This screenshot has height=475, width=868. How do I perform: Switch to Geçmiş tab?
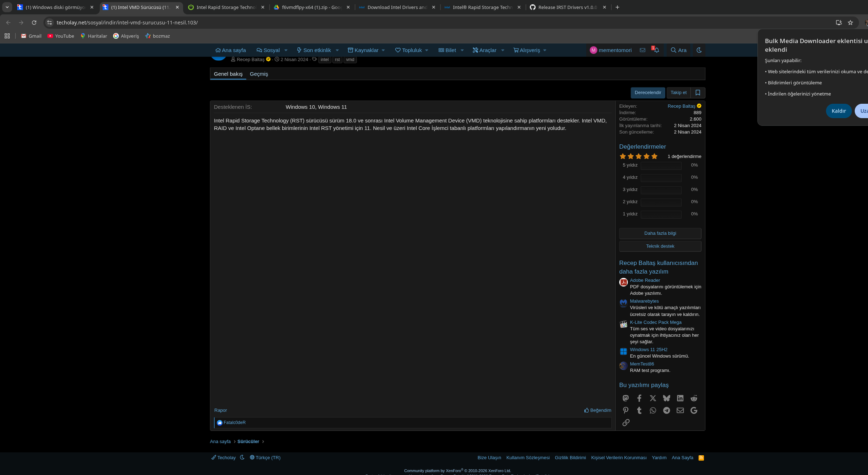coord(259,74)
